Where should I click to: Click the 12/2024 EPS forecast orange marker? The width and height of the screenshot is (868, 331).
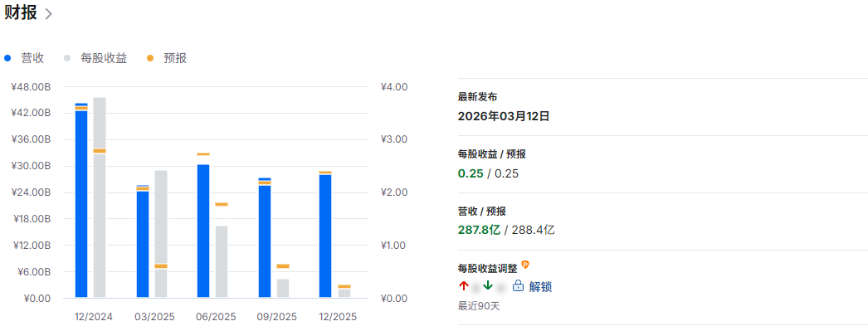pos(100,150)
